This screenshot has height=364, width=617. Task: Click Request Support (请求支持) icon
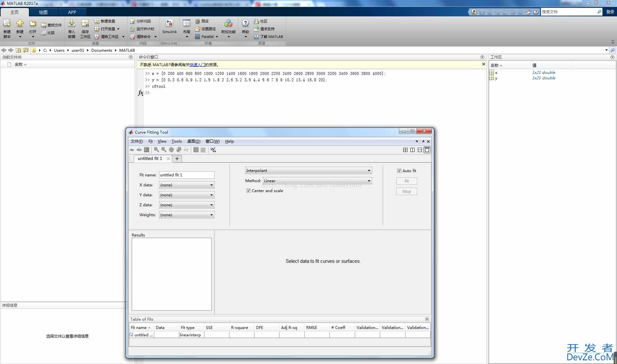click(256, 29)
